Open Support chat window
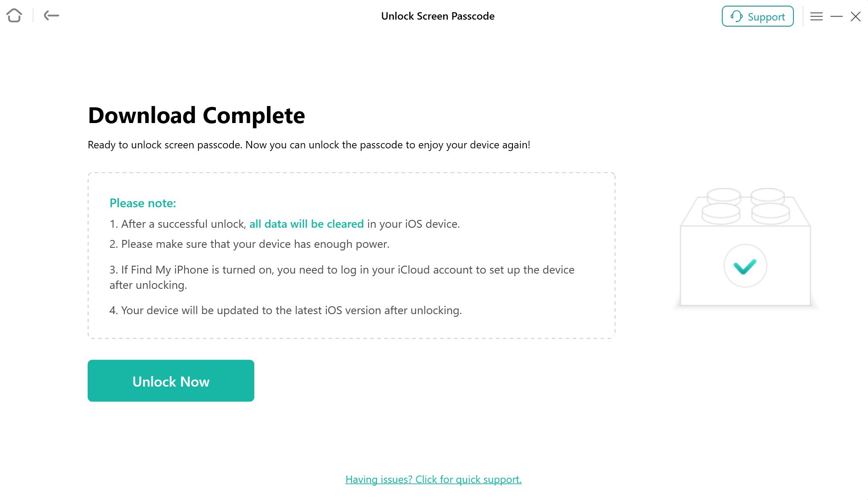This screenshot has height=500, width=868. click(x=757, y=17)
